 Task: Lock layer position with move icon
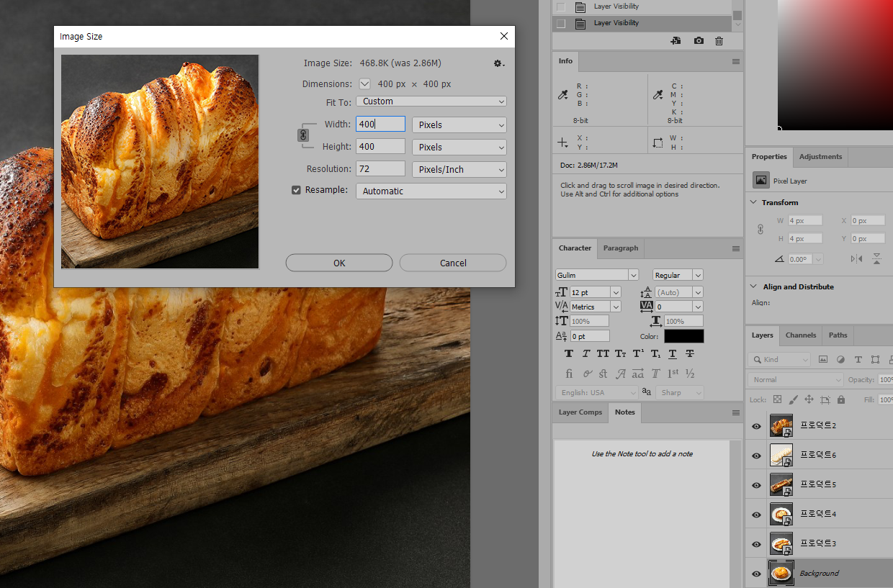coord(809,399)
